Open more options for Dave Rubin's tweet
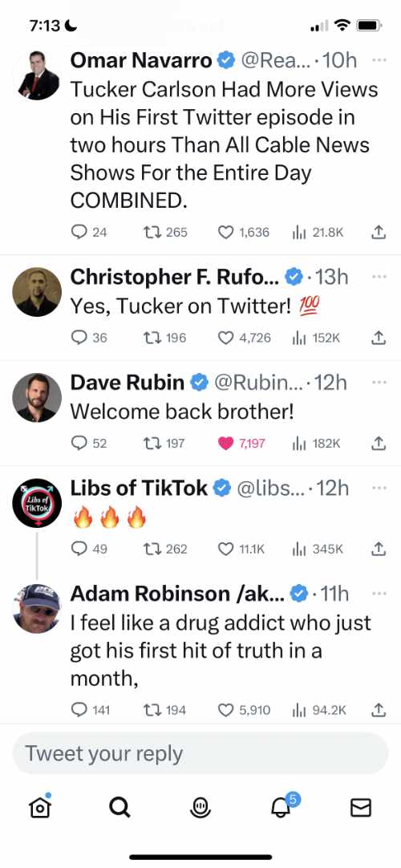The image size is (401, 868). click(379, 382)
